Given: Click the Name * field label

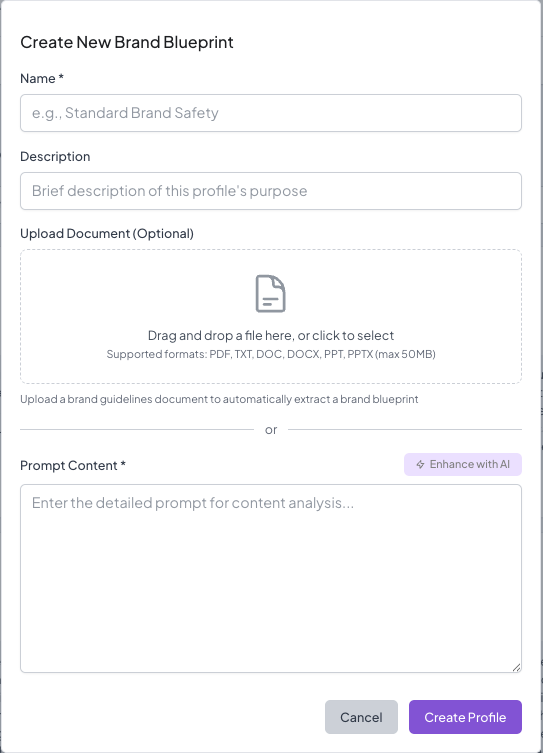Looking at the screenshot, I should 42,78.
